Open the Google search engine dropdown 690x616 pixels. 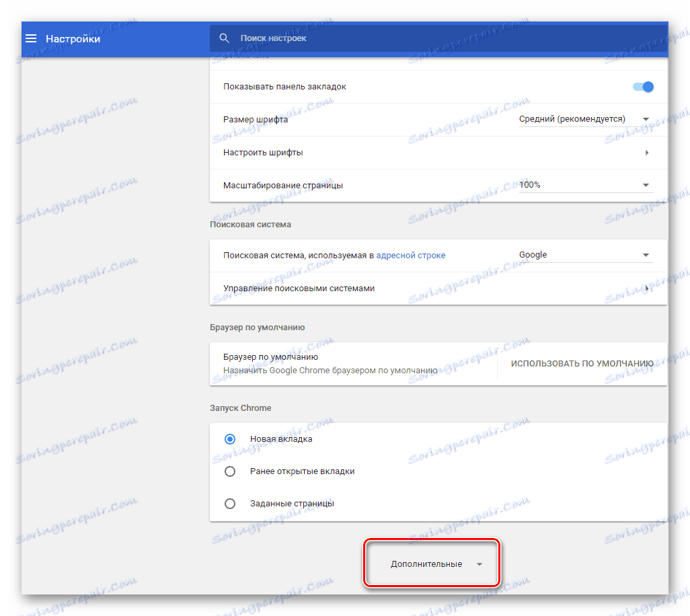586,255
